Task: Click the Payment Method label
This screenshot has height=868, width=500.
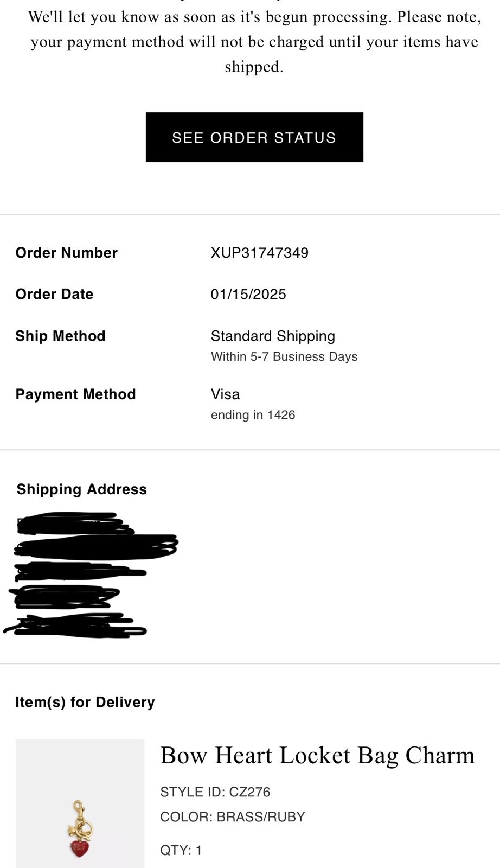Action: pos(76,394)
